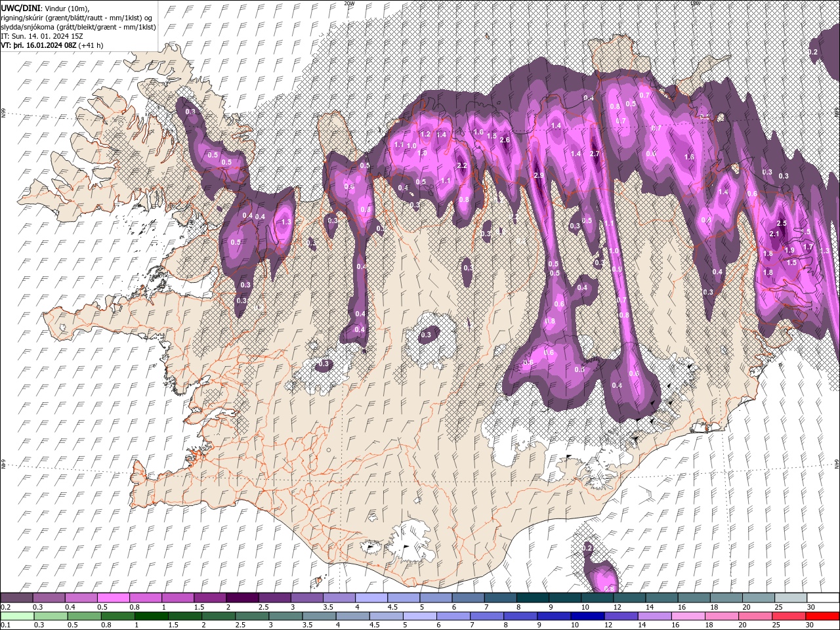Viewport: 840px width, 630px height.
Task: Select the pink snow legend swatch labeled 0.5
Action: tap(113, 598)
